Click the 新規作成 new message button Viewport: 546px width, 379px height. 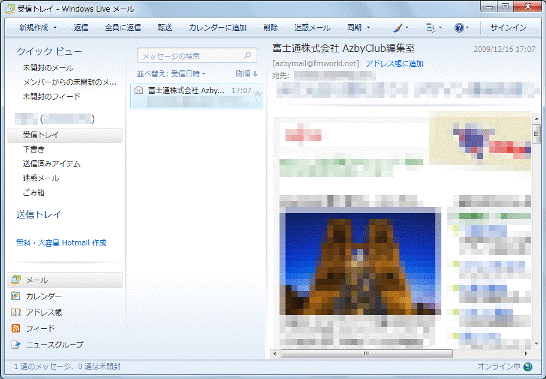coord(34,28)
